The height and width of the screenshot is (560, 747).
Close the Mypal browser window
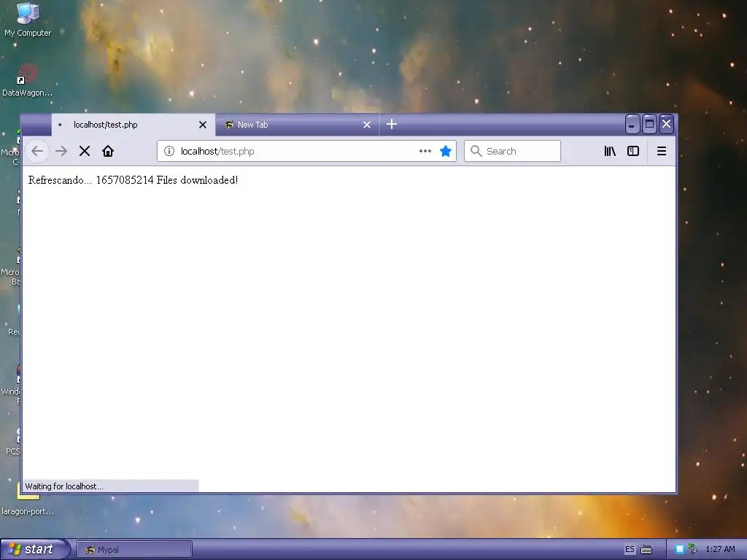click(666, 124)
